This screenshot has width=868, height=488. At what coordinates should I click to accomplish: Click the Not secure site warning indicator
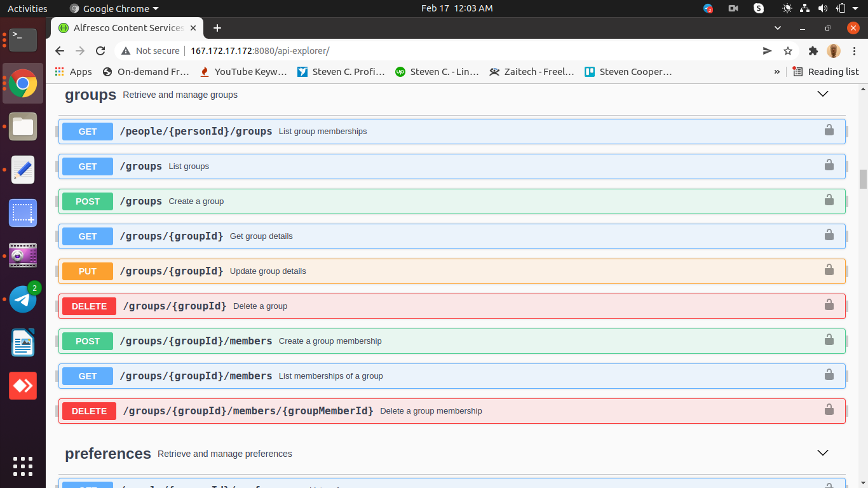(x=151, y=51)
